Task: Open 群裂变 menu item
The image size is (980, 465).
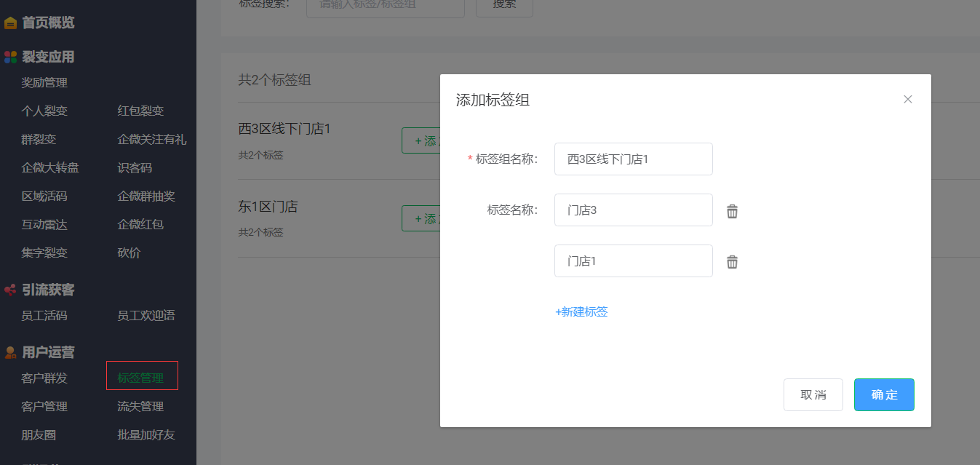Action: click(39, 139)
